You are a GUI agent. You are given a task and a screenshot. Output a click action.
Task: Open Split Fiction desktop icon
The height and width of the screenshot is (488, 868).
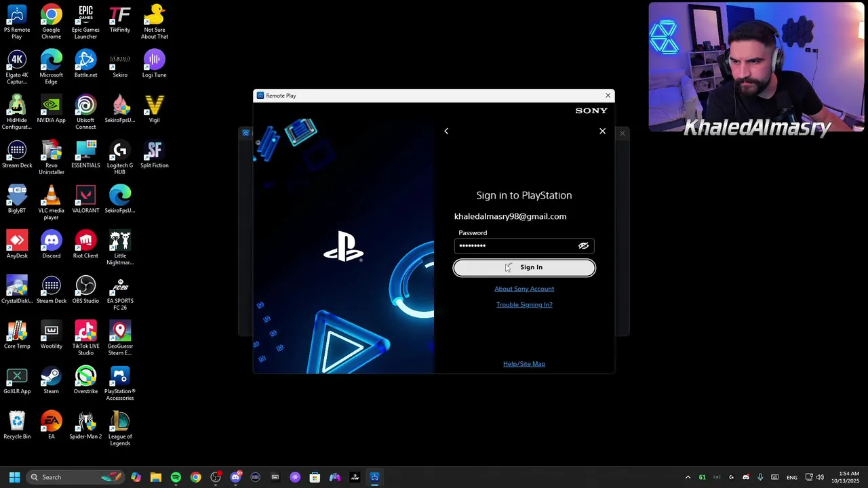pos(154,155)
